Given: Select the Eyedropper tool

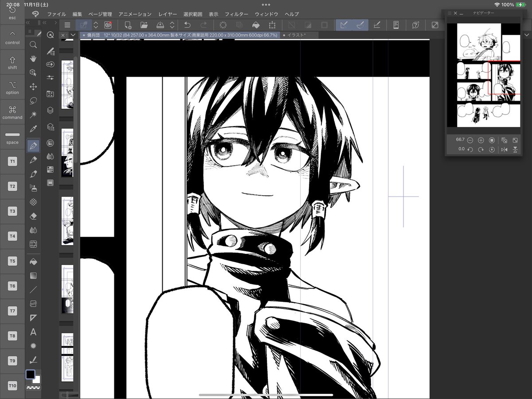Looking at the screenshot, I should (x=33, y=129).
